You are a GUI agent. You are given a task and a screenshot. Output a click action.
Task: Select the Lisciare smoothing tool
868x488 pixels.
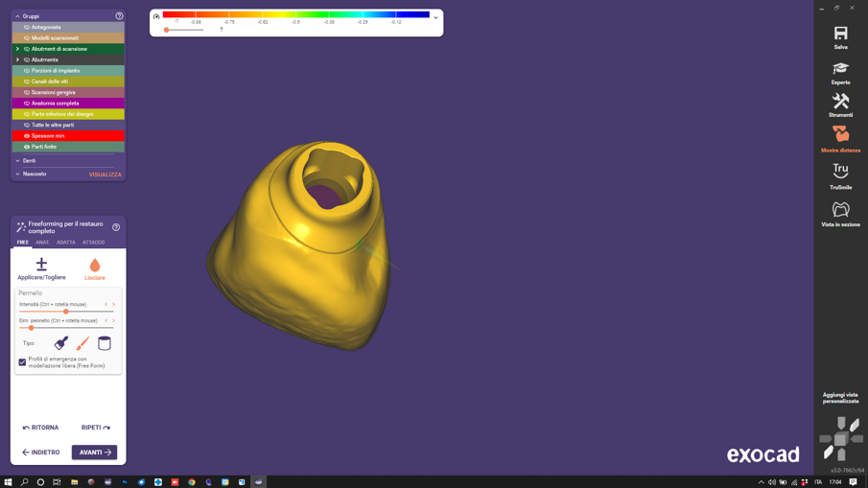point(95,268)
